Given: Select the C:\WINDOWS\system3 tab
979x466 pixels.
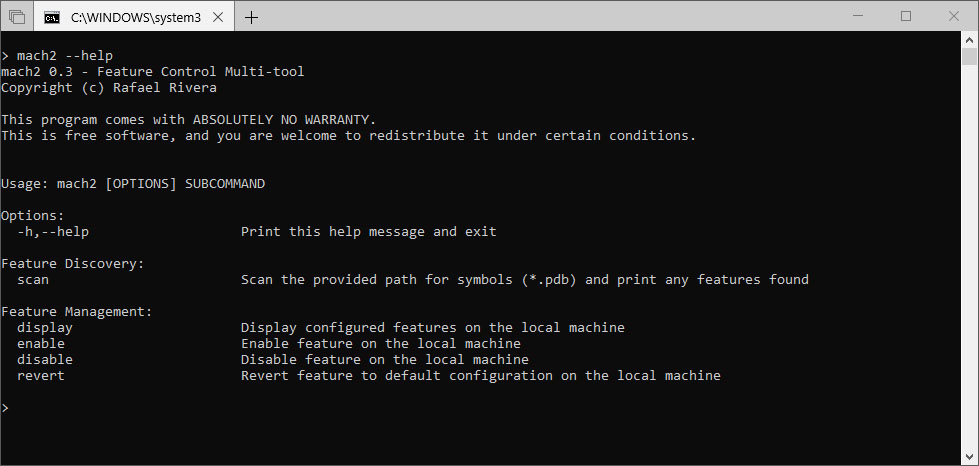Looking at the screenshot, I should tap(134, 17).
